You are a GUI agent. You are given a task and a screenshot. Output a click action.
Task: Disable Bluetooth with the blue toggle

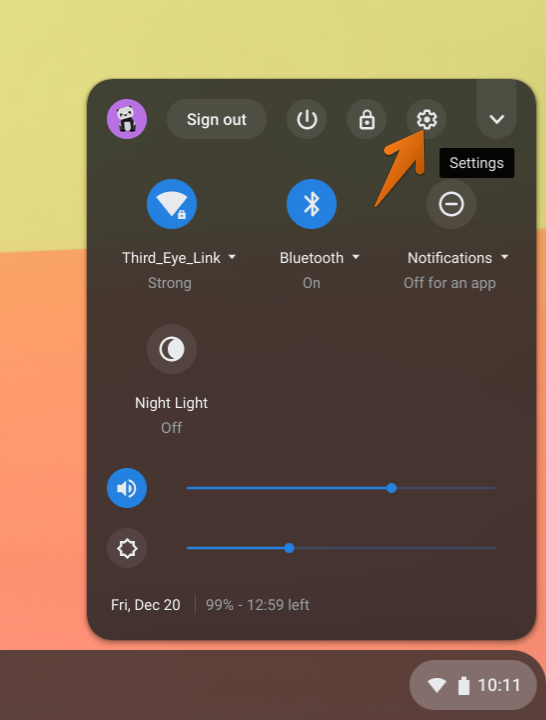tap(311, 204)
